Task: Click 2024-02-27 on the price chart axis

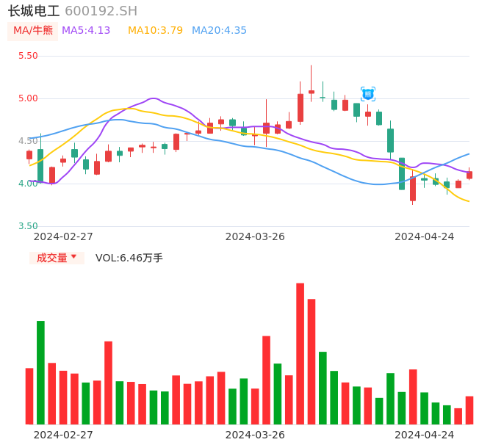Action: click(x=63, y=236)
